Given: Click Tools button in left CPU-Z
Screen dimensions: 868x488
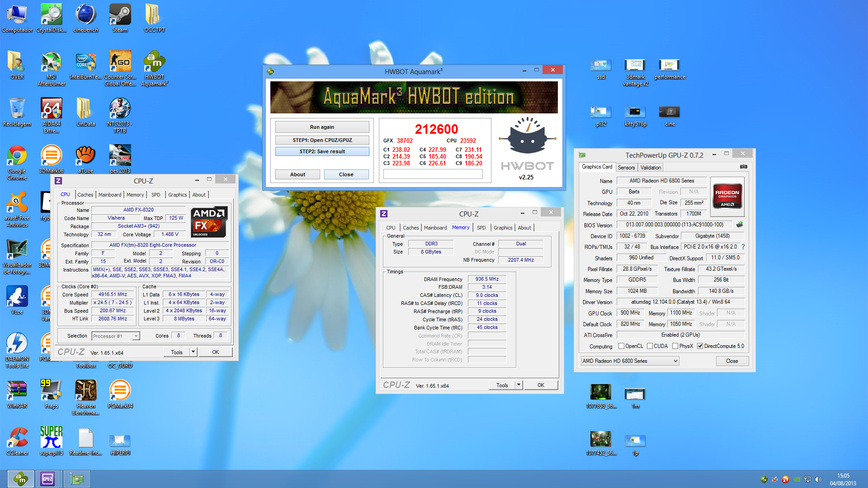Looking at the screenshot, I should (x=177, y=352).
